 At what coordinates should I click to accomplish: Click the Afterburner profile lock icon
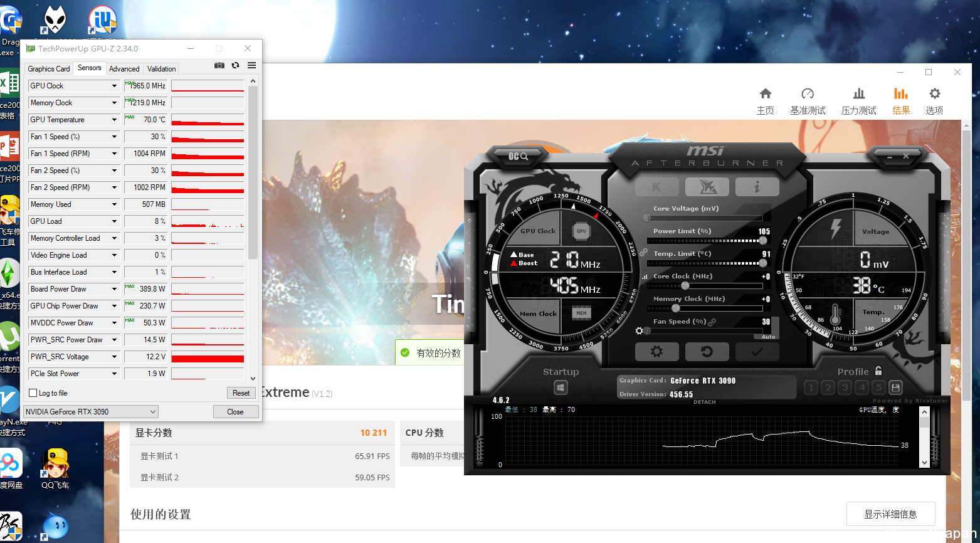click(x=878, y=371)
